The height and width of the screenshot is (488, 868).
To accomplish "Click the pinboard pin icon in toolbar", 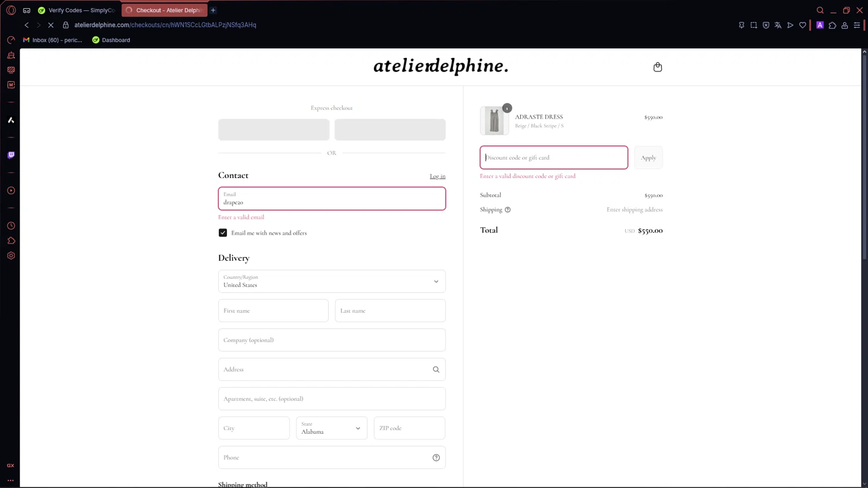I will click(x=741, y=25).
